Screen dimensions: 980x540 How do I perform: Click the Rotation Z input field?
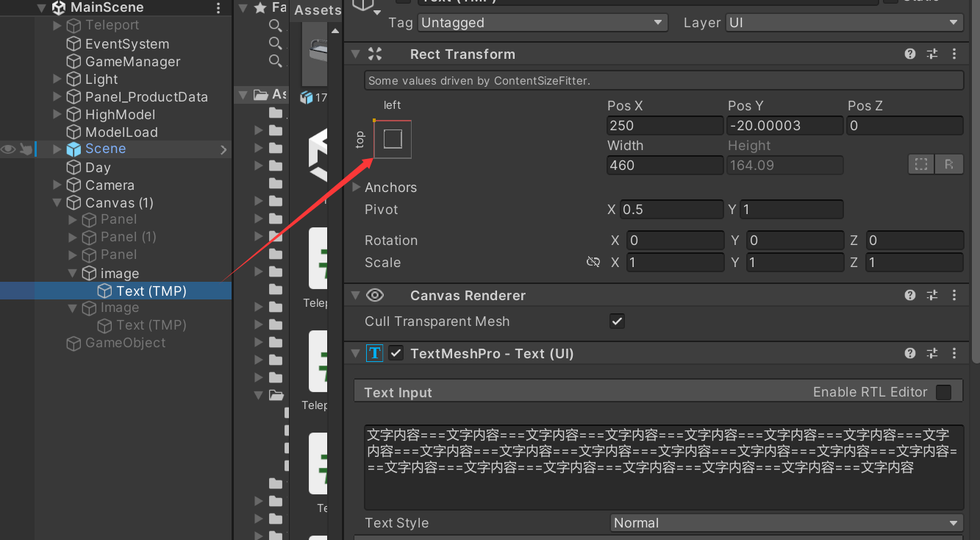click(915, 241)
